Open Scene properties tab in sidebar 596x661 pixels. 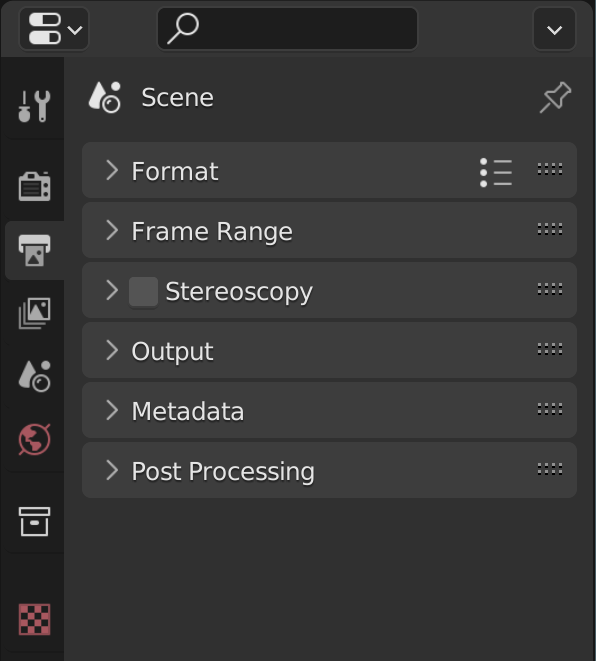click(x=34, y=376)
